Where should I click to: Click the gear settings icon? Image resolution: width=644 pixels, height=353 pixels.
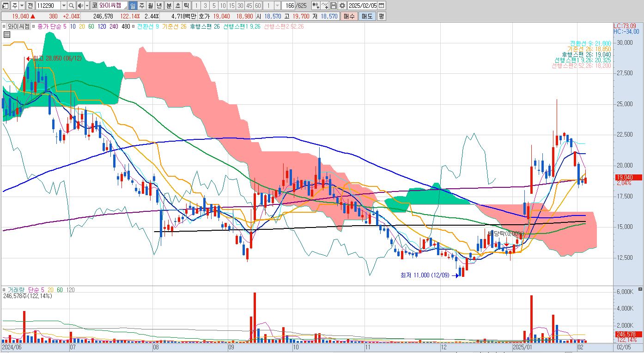342,6
